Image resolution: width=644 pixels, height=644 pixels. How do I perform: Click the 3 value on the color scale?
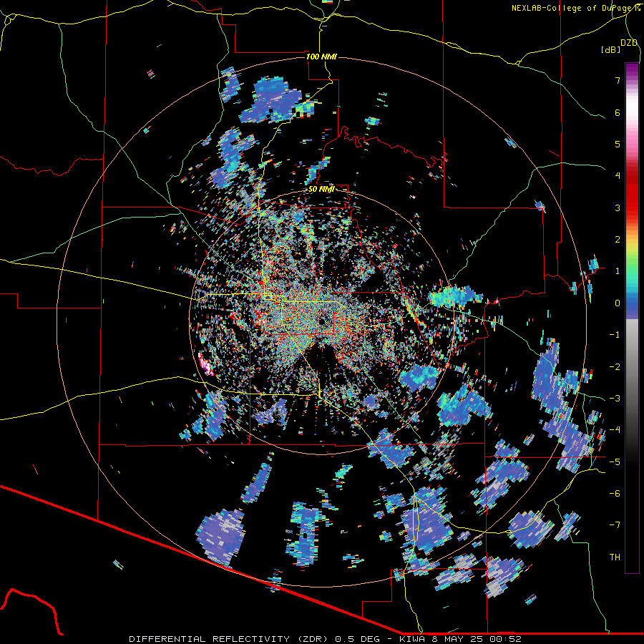(x=618, y=208)
